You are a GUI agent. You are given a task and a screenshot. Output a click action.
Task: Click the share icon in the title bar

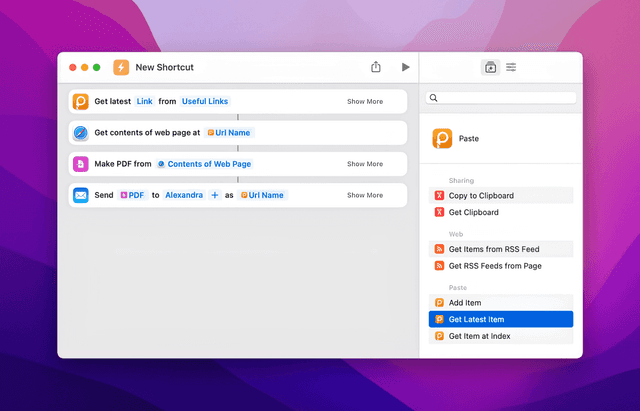(x=376, y=67)
